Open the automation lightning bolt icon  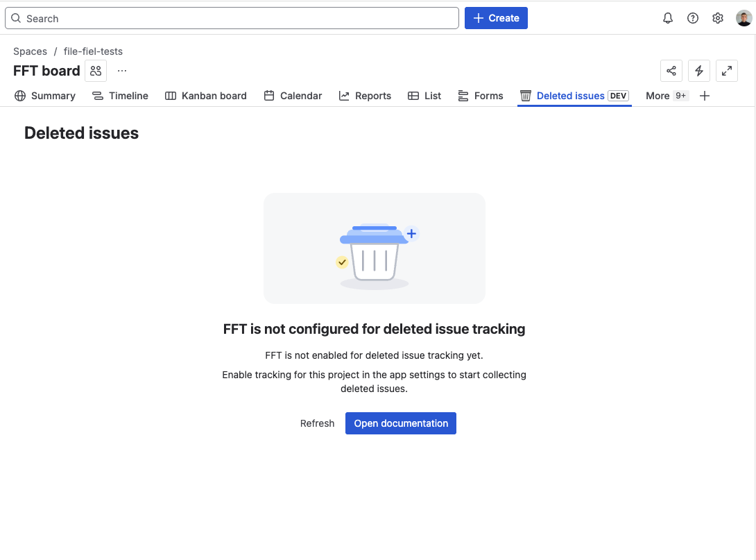[699, 71]
